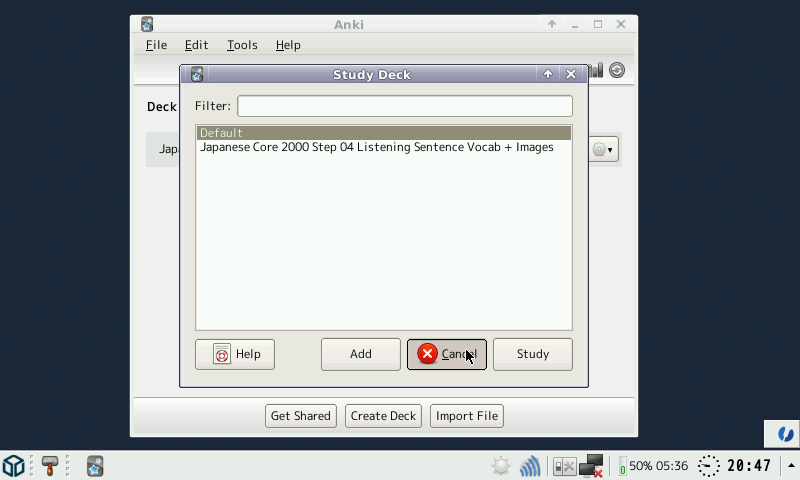Shade the Anki main window with up arrow
800x480 pixels.
[552, 24]
